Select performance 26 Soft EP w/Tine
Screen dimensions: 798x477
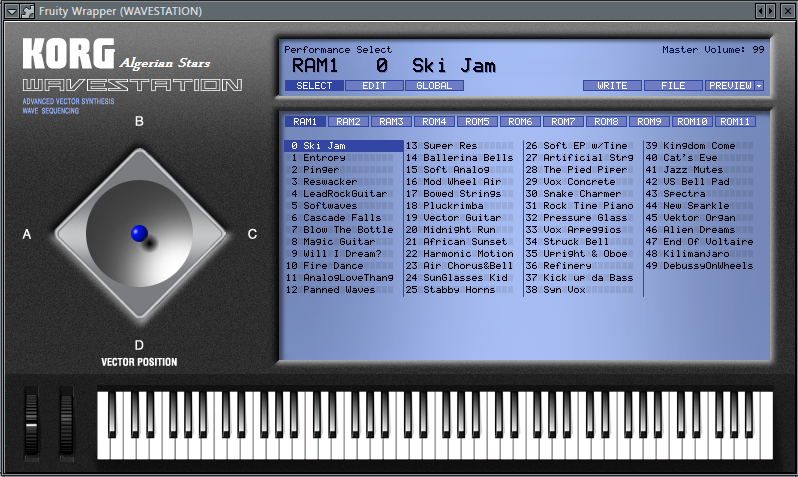(x=583, y=146)
